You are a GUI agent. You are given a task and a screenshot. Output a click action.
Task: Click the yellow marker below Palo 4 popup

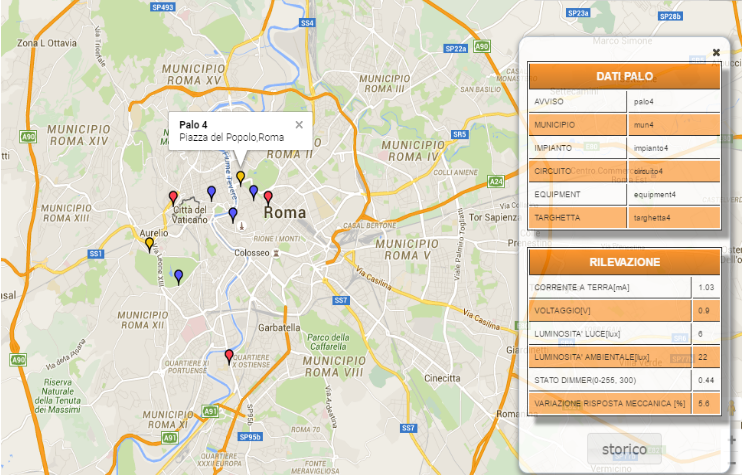(241, 178)
